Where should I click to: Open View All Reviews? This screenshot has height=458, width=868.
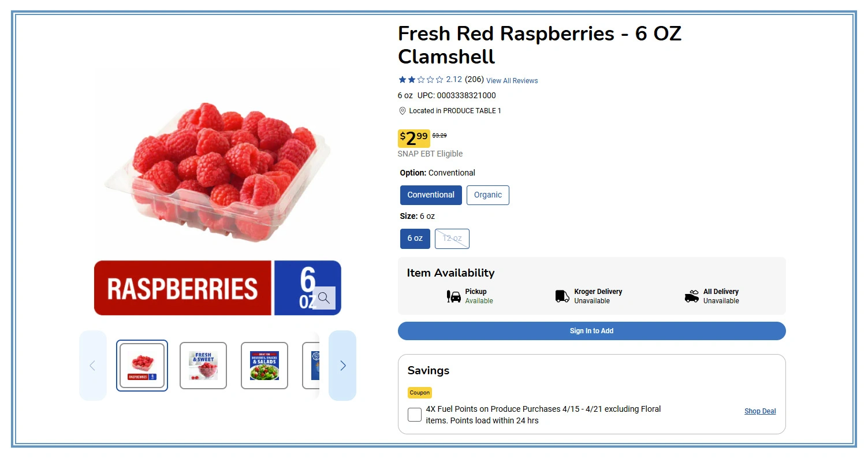[x=512, y=80]
